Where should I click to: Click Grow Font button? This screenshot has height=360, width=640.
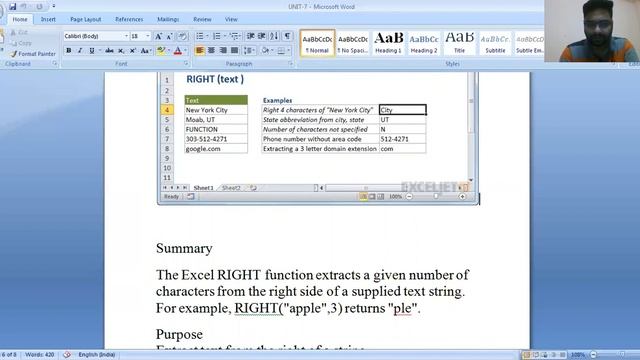click(158, 36)
